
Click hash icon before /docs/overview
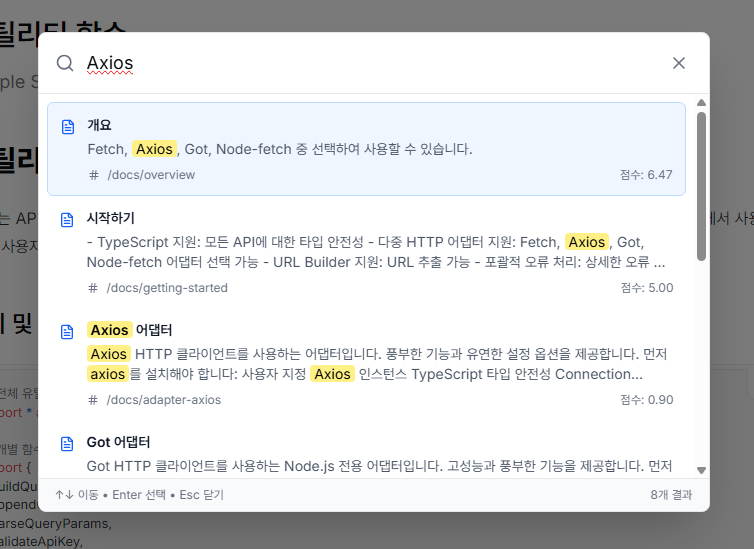point(94,175)
